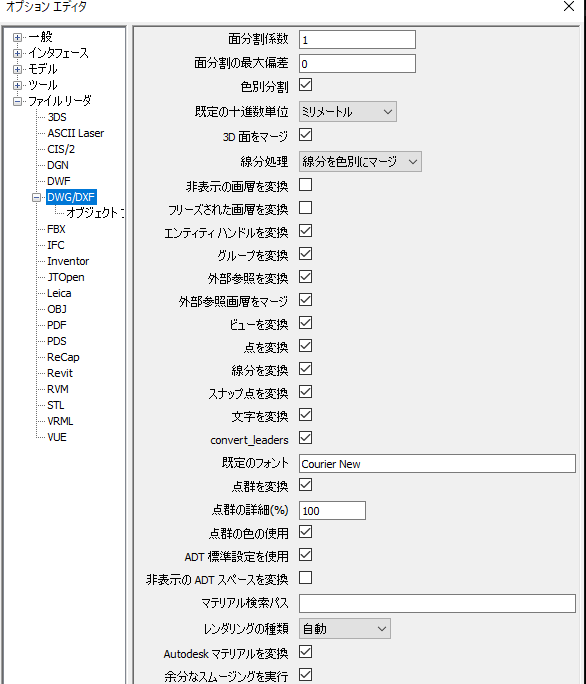Select オブジェクト child item under DWG/DXF
586x684 pixels.
pyautogui.click(x=94, y=213)
